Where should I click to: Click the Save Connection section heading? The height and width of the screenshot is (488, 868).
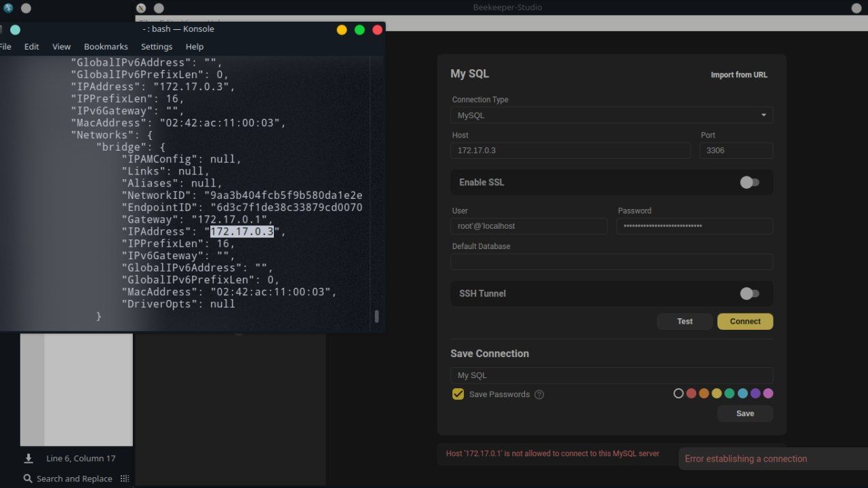pos(490,354)
